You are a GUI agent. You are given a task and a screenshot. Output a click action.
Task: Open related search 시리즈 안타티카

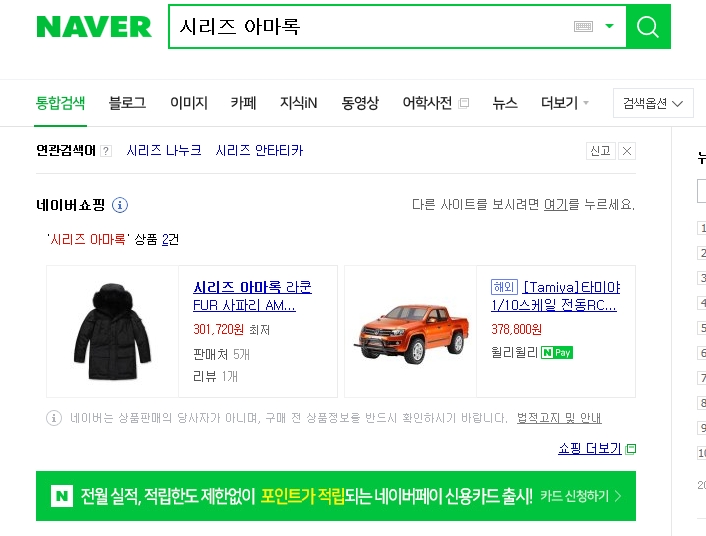259,150
